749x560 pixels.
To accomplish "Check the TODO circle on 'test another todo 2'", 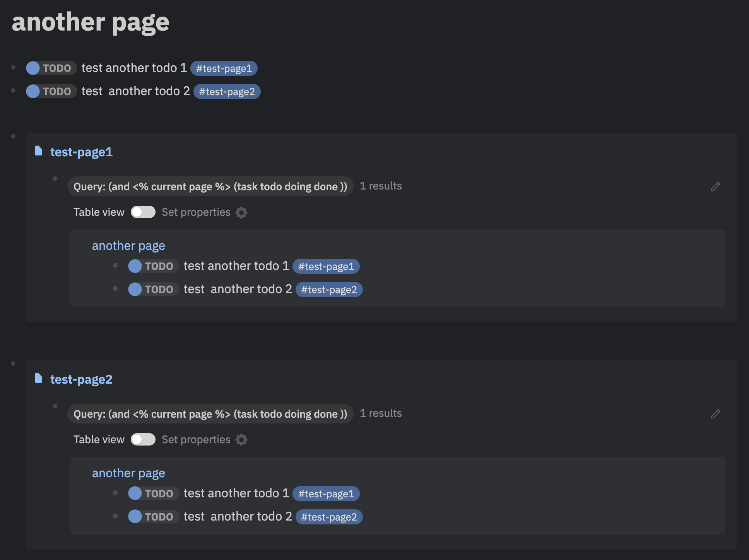I will (x=33, y=91).
